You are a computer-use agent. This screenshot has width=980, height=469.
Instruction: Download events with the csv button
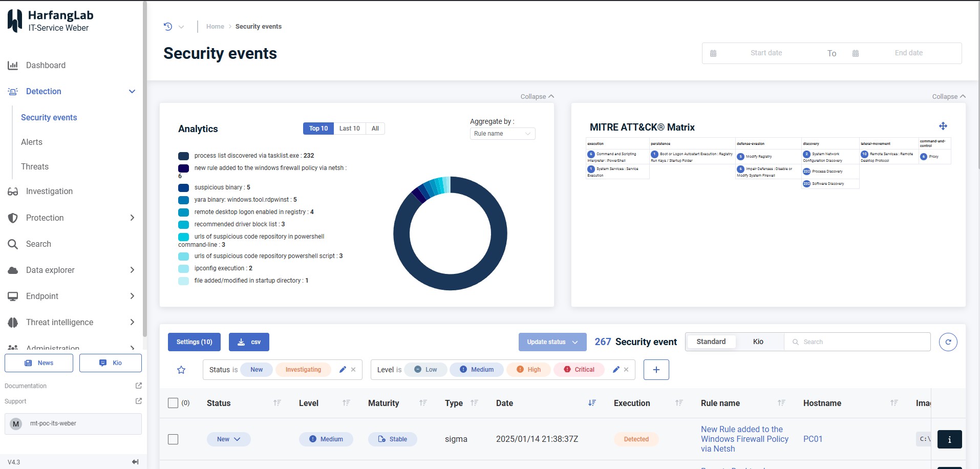click(249, 342)
